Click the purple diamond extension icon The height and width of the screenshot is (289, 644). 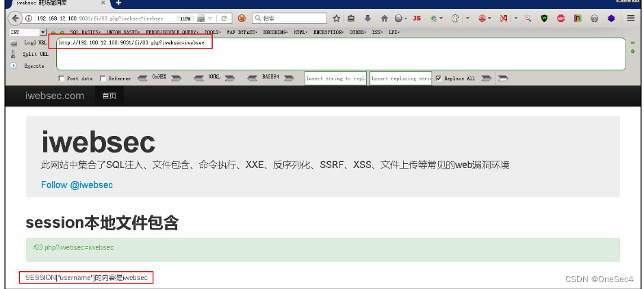tap(611, 18)
